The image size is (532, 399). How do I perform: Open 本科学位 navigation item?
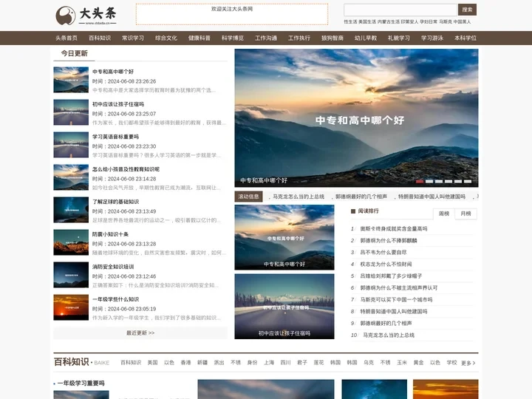click(465, 38)
